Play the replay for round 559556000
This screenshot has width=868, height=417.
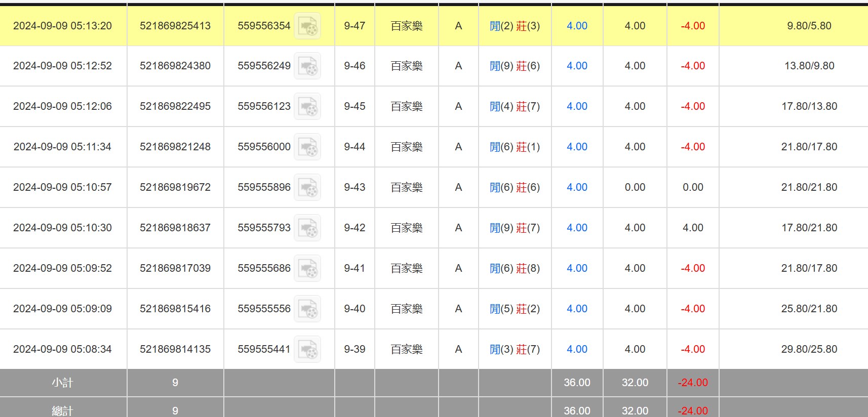coord(307,147)
